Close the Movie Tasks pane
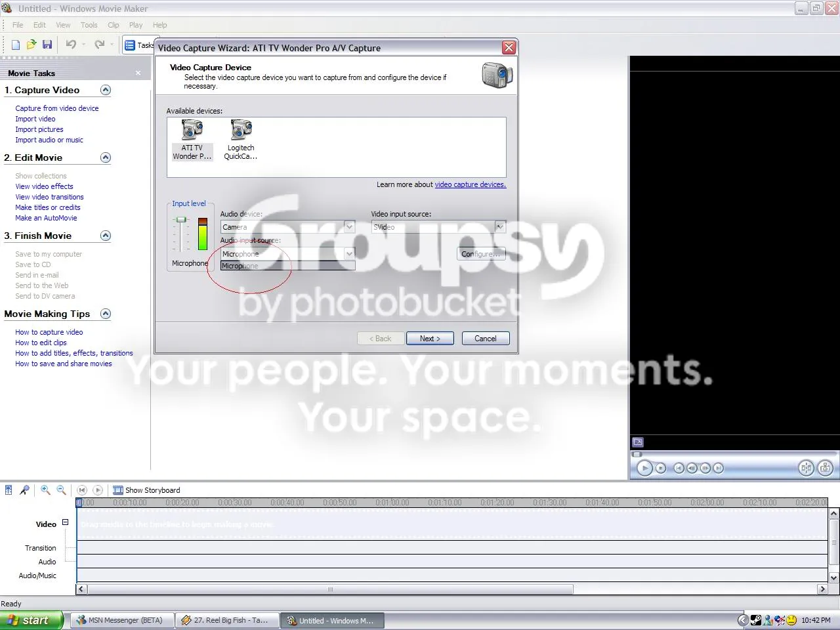The image size is (840, 630). [138, 73]
